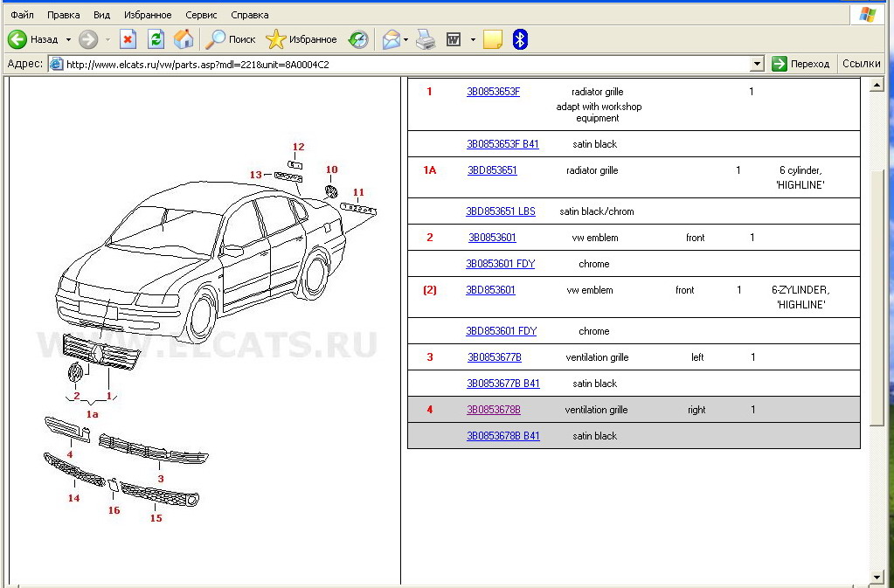894x588 pixels.
Task: Open part link 3B0853677B
Action: tap(495, 357)
